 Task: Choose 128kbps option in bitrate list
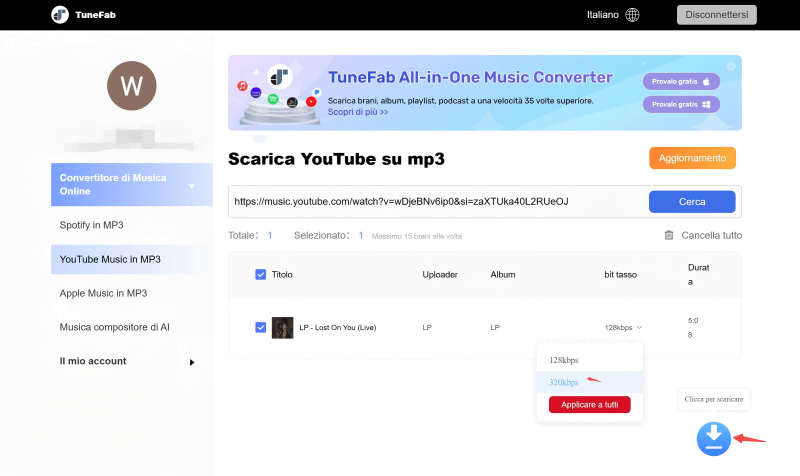(x=564, y=359)
